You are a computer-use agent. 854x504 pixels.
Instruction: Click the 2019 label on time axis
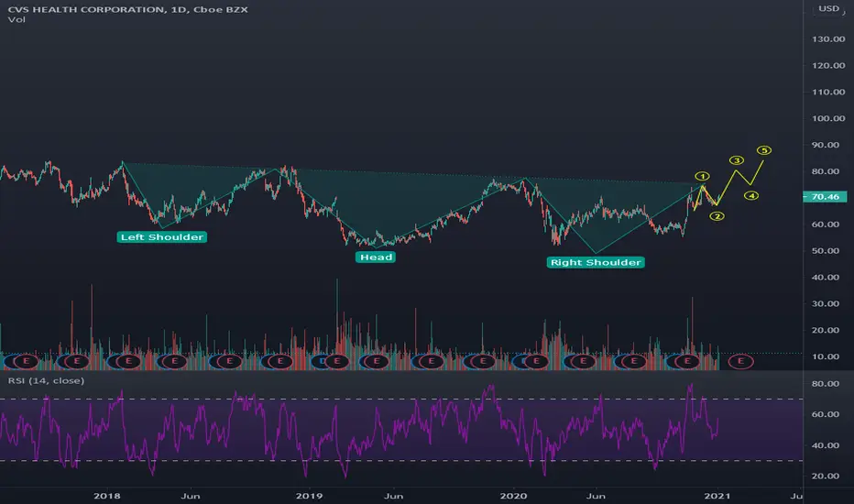pos(309,496)
